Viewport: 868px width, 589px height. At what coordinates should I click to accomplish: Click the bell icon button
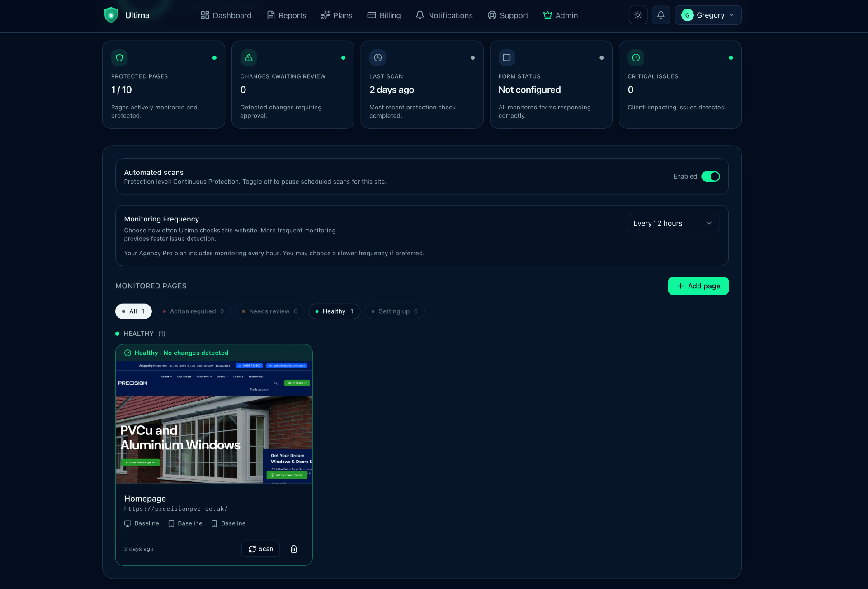[660, 15]
